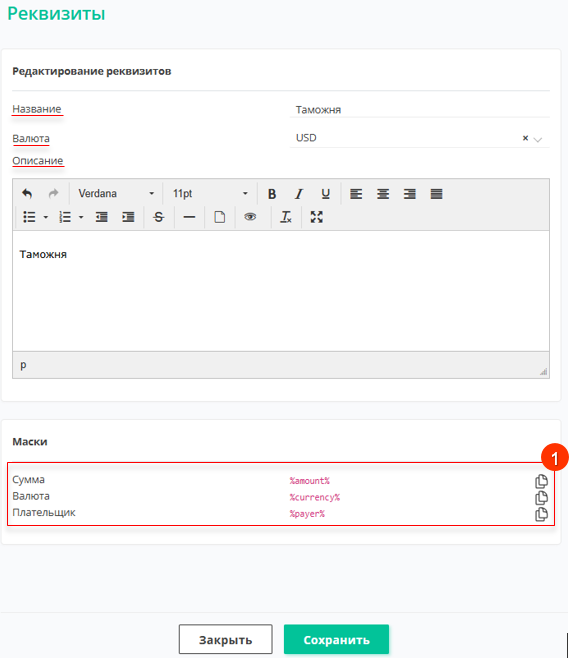Copy the %amount% mask
This screenshot has height=658, width=570.
click(x=541, y=481)
